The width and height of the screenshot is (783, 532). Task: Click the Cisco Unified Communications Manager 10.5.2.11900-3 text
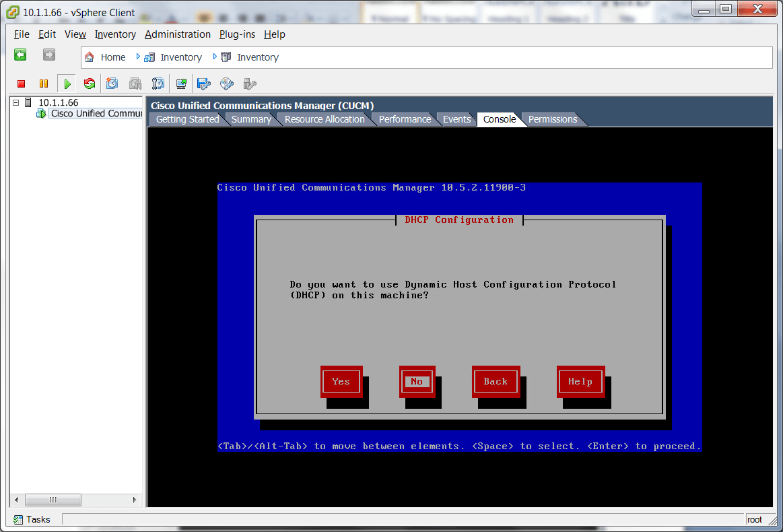coord(371,187)
